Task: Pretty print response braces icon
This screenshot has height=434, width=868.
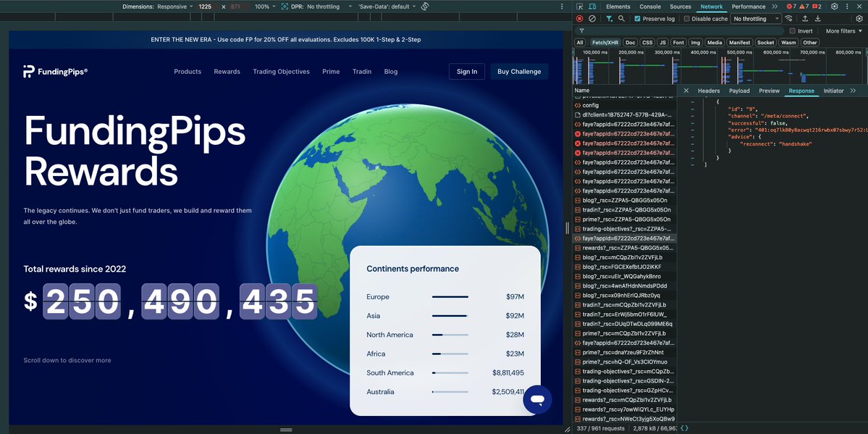Action: (x=685, y=428)
